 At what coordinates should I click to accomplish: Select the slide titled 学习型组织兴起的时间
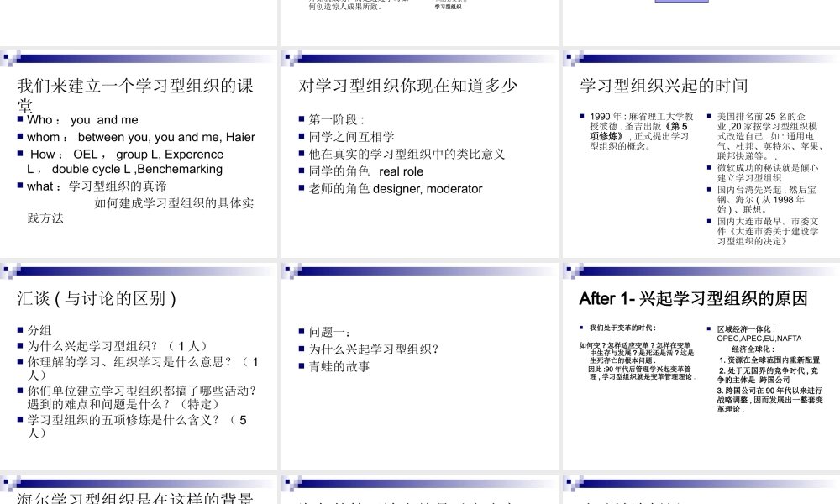coord(701,155)
